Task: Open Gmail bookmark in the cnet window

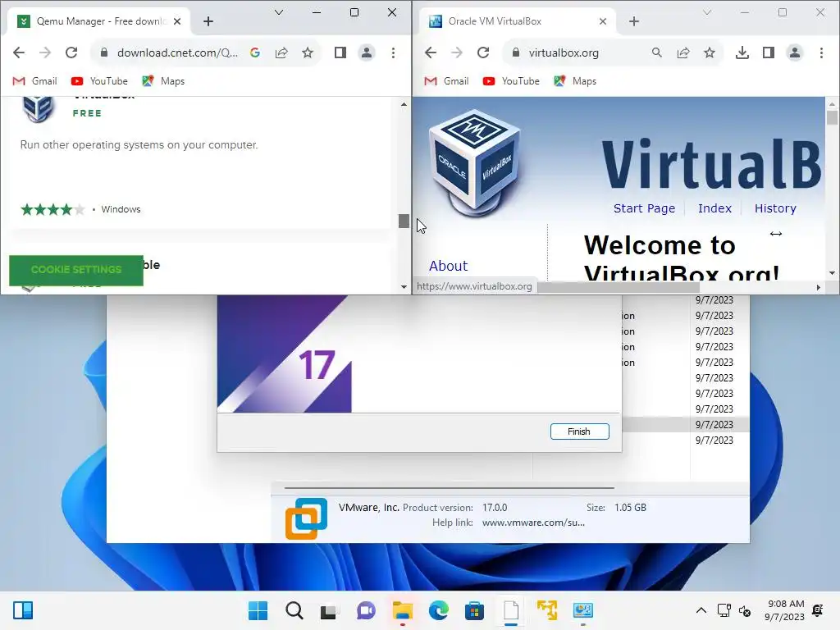Action: (34, 81)
